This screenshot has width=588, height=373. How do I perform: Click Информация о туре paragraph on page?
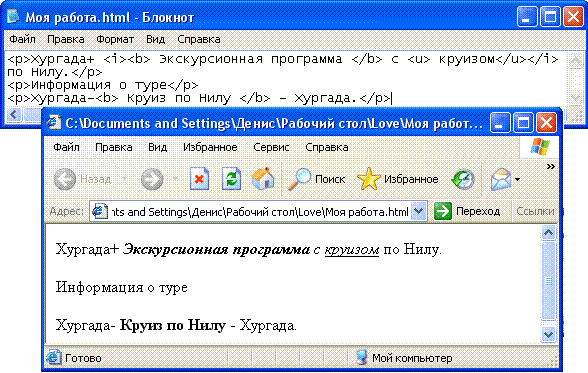tap(122, 288)
